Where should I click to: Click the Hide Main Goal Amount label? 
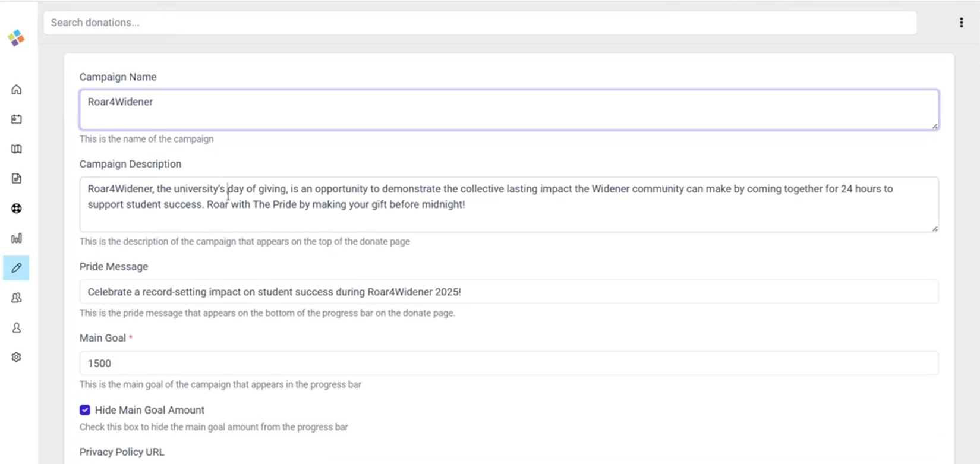point(150,410)
